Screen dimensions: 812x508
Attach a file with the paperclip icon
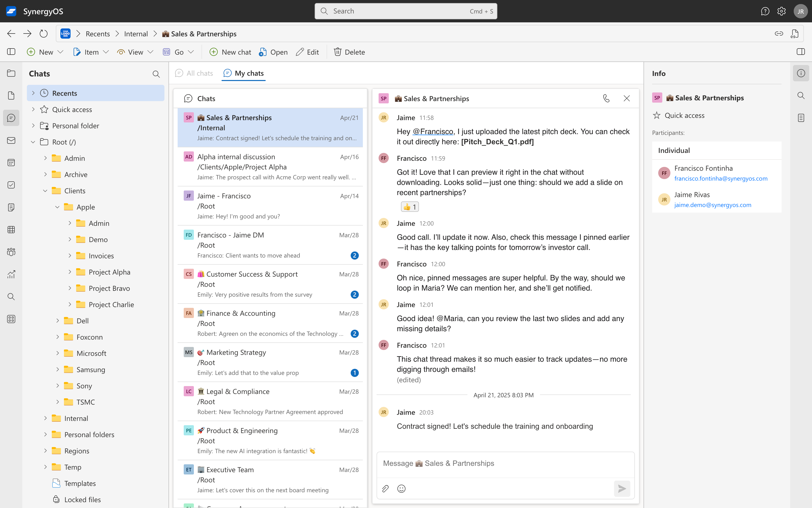(385, 488)
